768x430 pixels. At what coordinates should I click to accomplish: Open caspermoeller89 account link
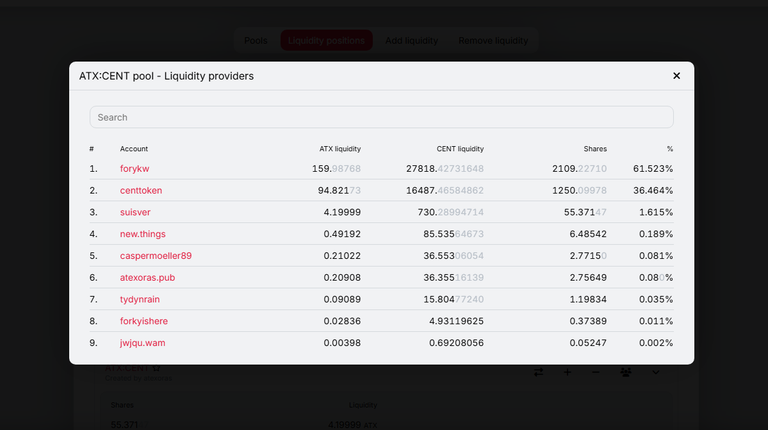pos(155,256)
